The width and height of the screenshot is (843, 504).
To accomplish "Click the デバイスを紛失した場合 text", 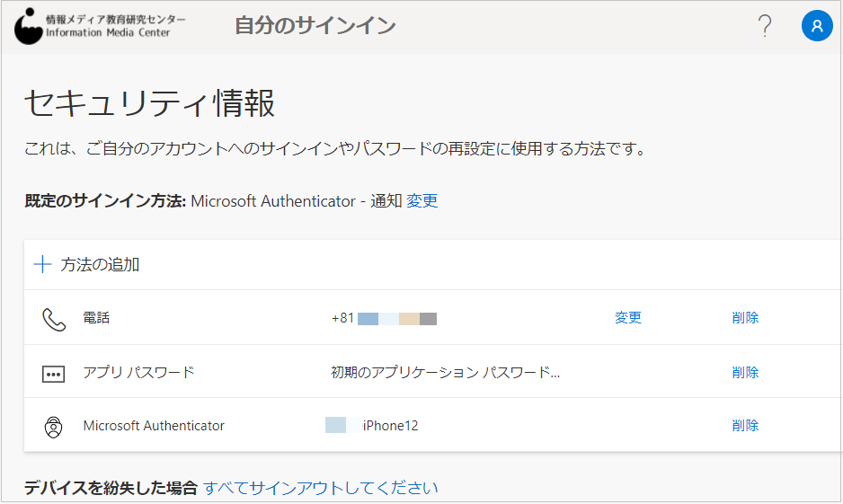I will [x=111, y=488].
